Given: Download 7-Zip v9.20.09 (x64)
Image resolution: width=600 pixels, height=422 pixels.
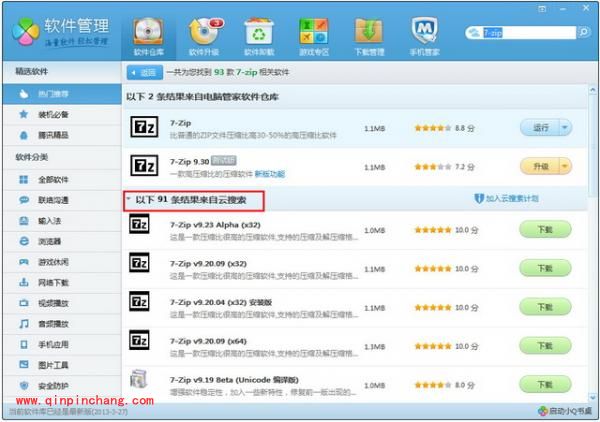Looking at the screenshot, I should [545, 346].
